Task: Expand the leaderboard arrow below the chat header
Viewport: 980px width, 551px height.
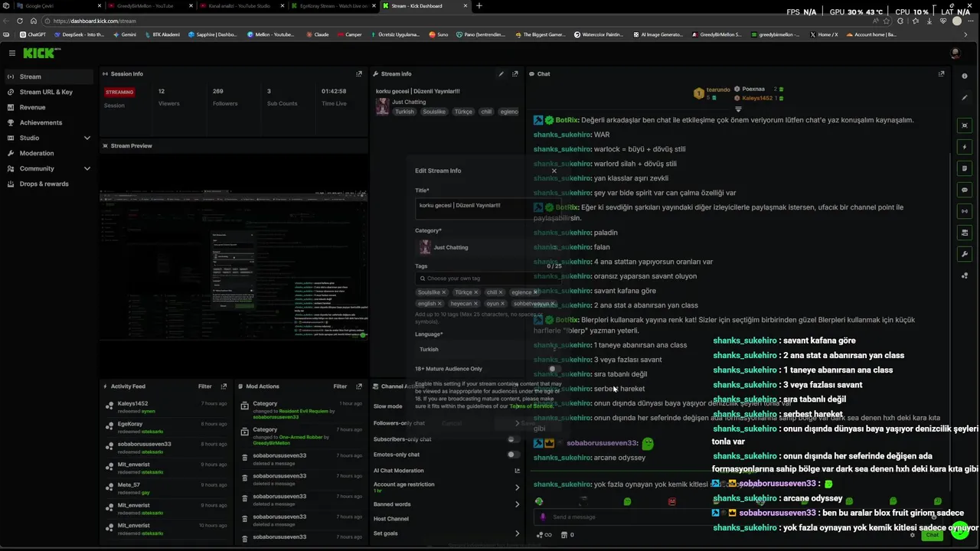Action: point(739,109)
